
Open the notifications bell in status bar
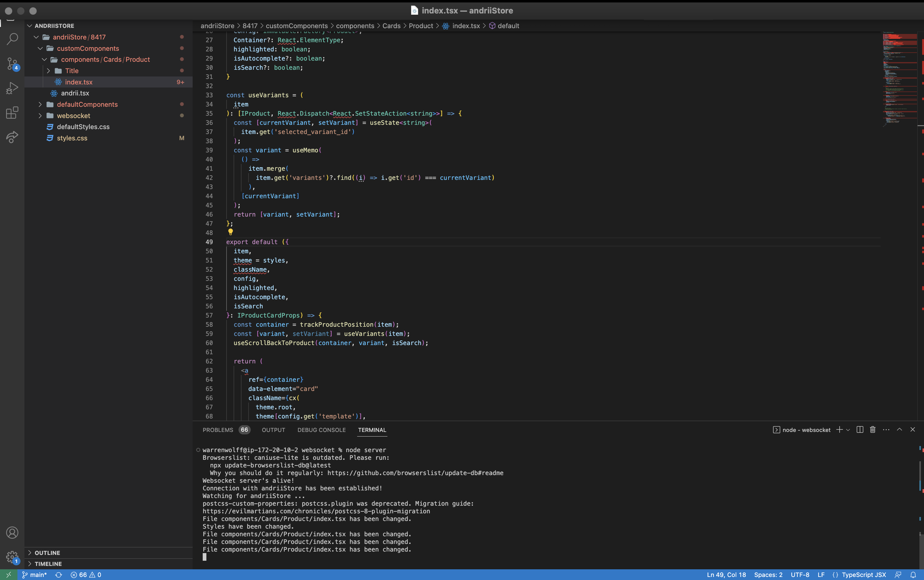point(913,574)
